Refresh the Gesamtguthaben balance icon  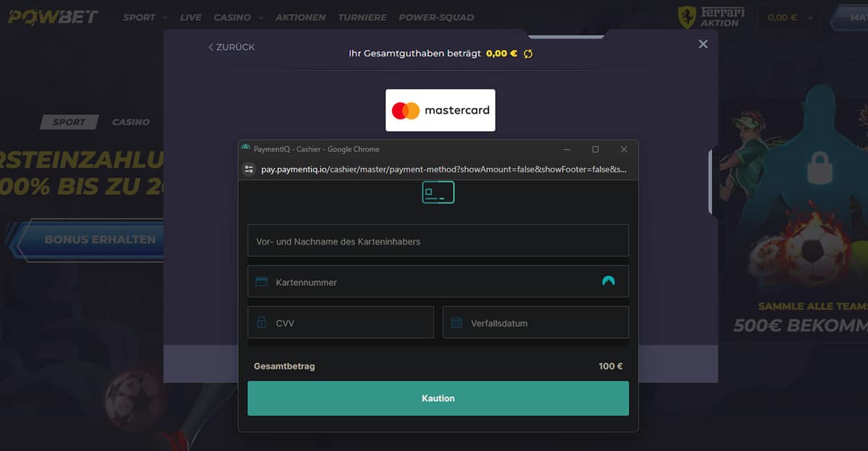(x=528, y=54)
